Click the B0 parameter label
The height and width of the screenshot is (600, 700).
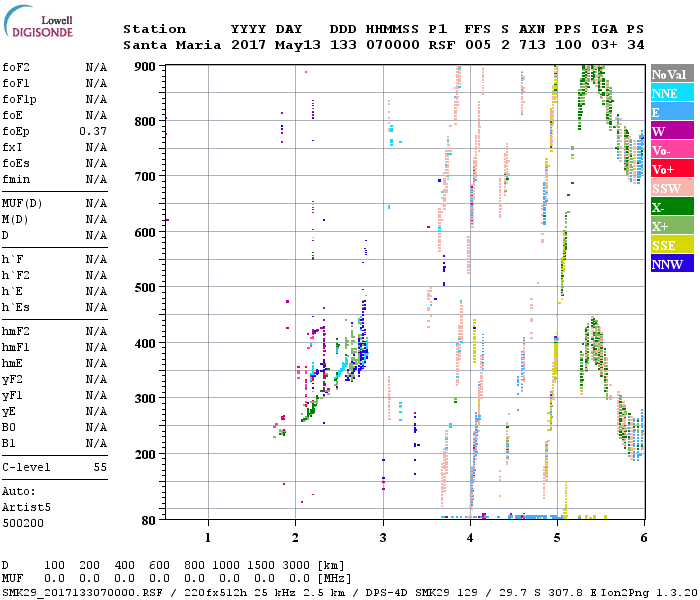pyautogui.click(x=9, y=428)
